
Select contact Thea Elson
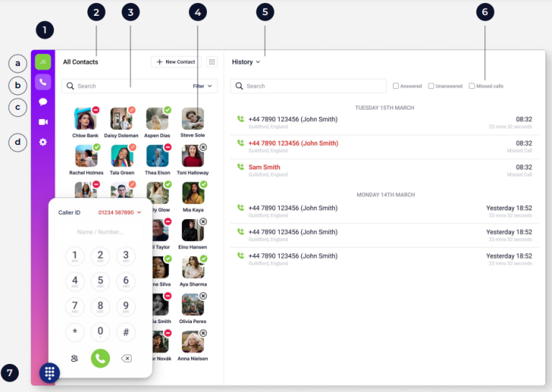click(x=157, y=160)
